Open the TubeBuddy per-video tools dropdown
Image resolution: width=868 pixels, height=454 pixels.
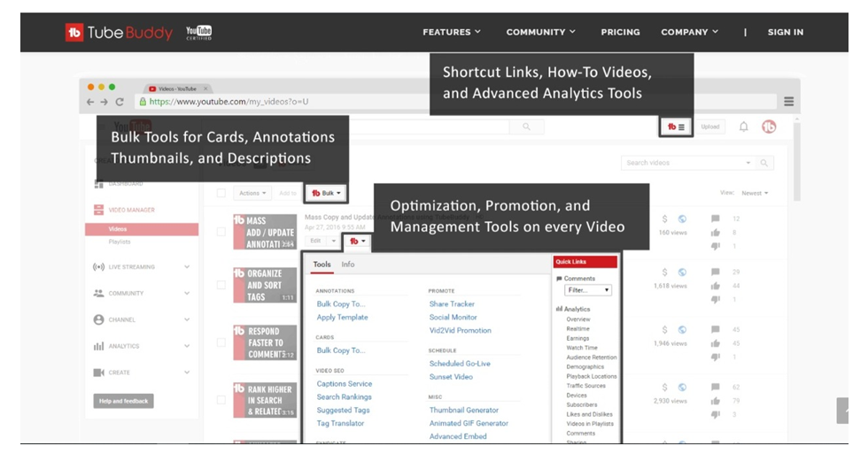(x=357, y=241)
